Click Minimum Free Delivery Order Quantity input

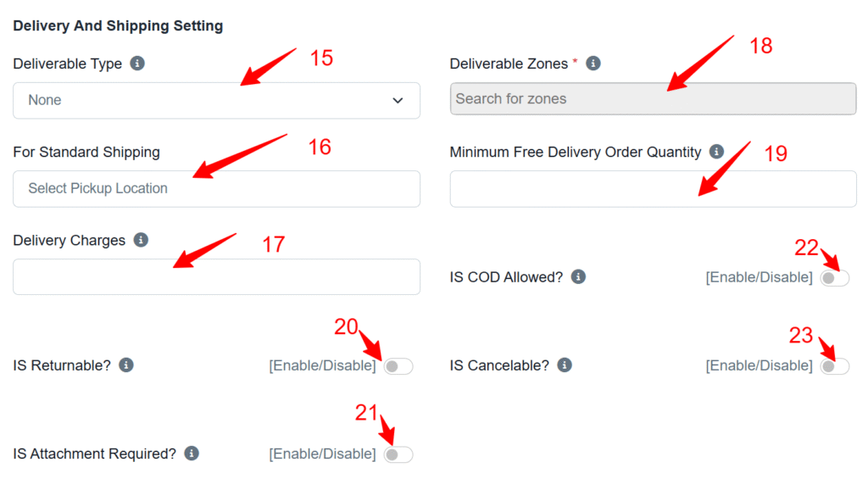coord(653,188)
